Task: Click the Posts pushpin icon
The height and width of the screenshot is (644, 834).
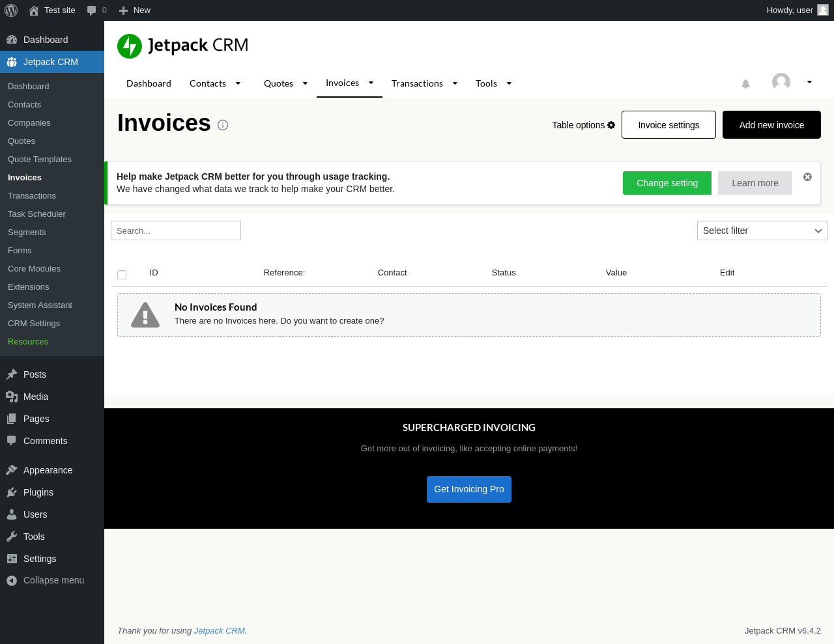Action: (12, 374)
